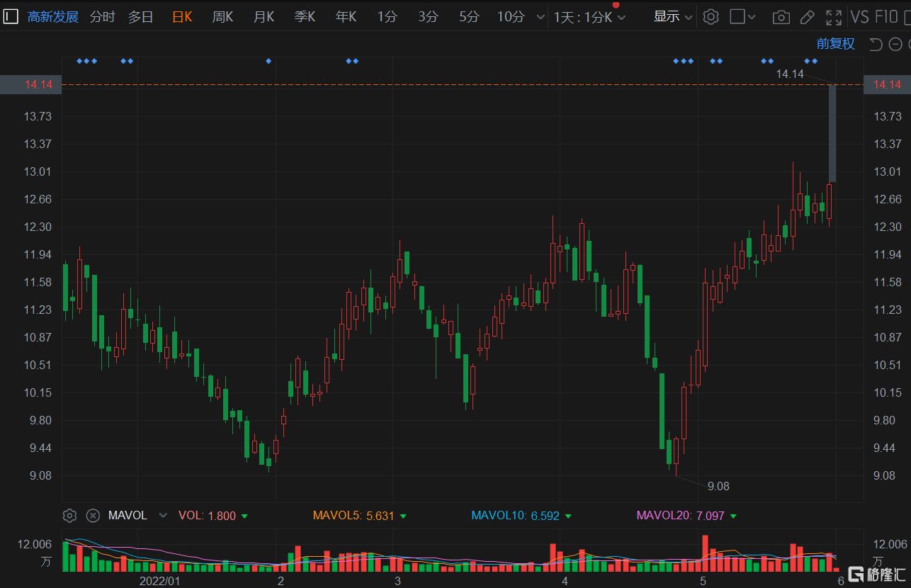The width and height of the screenshot is (911, 588).
Task: Remove the MAVOL indicator with X icon
Action: 93,515
